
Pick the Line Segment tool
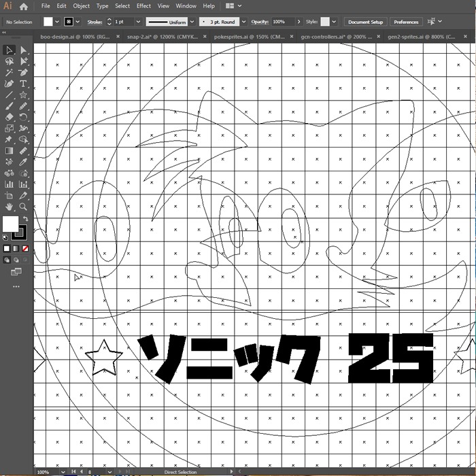pyautogui.click(x=9, y=95)
